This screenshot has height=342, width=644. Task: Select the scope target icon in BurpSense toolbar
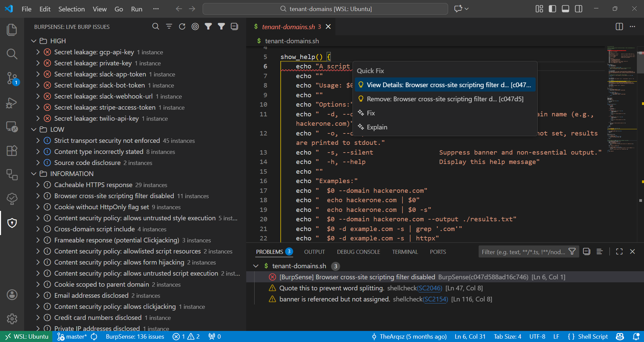coord(195,26)
